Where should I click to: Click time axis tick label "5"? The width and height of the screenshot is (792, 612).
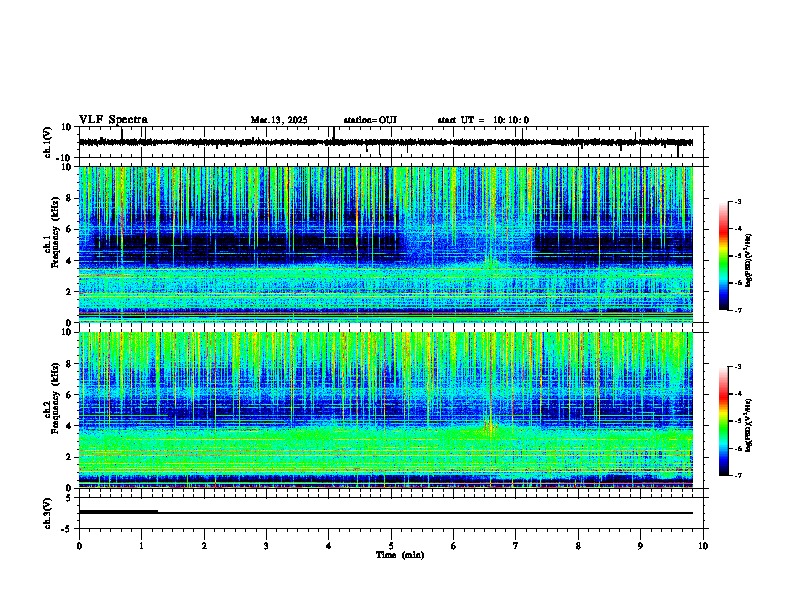click(x=391, y=546)
